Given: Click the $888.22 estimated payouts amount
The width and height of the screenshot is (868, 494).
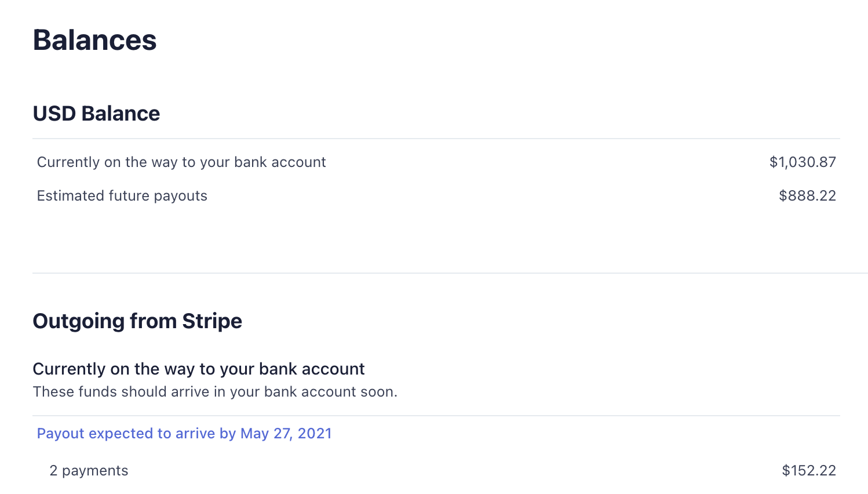Looking at the screenshot, I should (x=807, y=196).
